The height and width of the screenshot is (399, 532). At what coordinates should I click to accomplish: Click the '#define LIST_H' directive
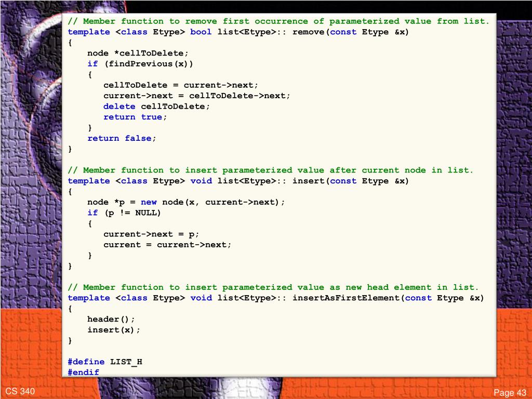(105, 362)
